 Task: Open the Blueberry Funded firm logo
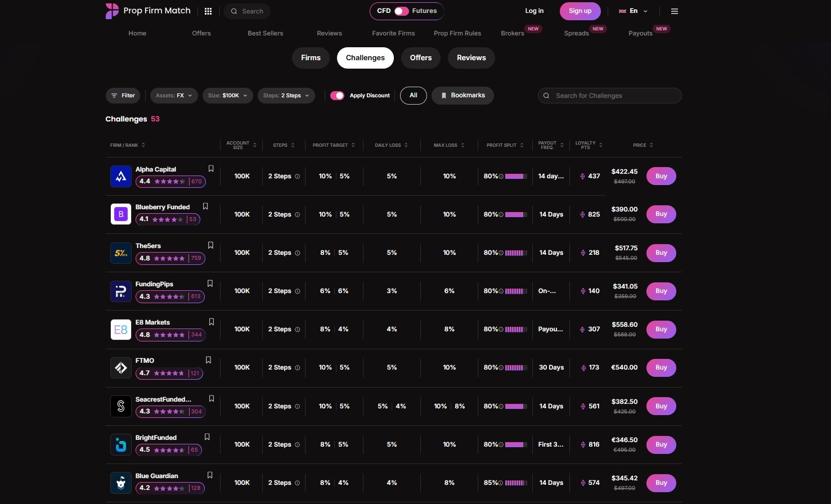coord(121,214)
